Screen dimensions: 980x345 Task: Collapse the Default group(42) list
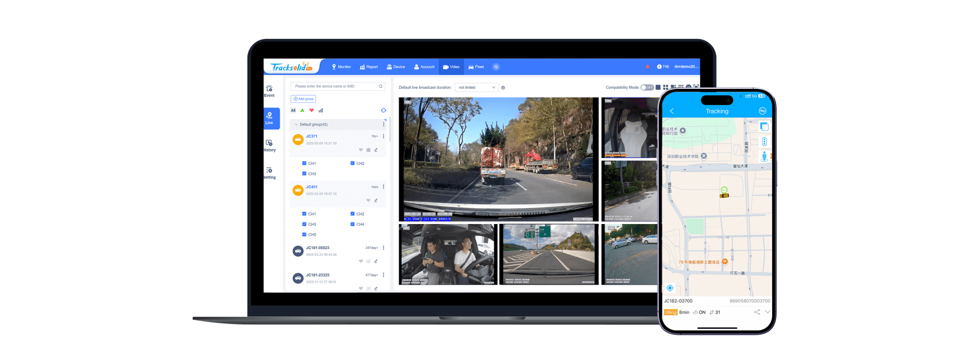pos(296,125)
